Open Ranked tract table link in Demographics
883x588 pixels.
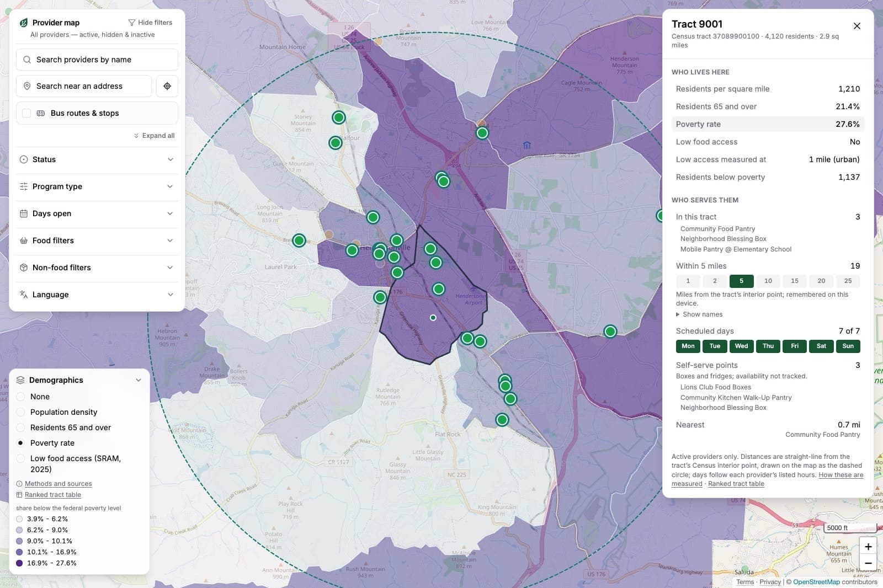[53, 495]
